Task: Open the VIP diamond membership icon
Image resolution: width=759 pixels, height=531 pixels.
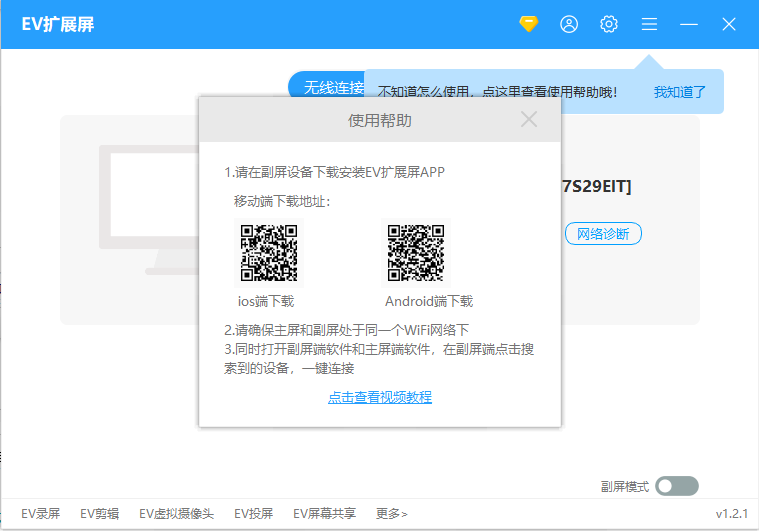Action: tap(529, 24)
